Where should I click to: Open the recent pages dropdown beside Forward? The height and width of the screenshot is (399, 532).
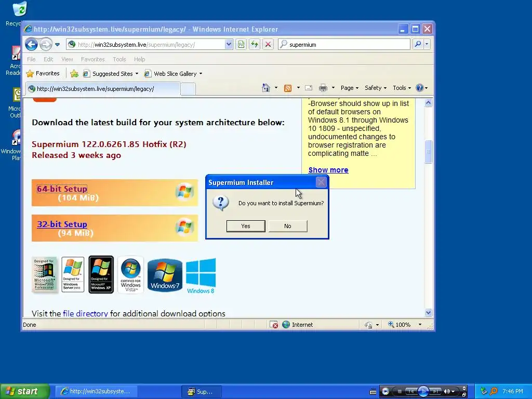pyautogui.click(x=57, y=45)
